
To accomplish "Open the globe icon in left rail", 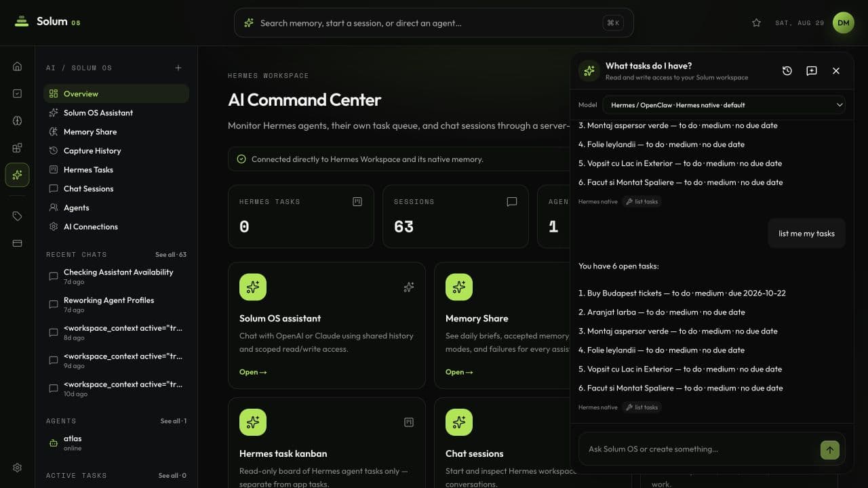I will pos(17,121).
